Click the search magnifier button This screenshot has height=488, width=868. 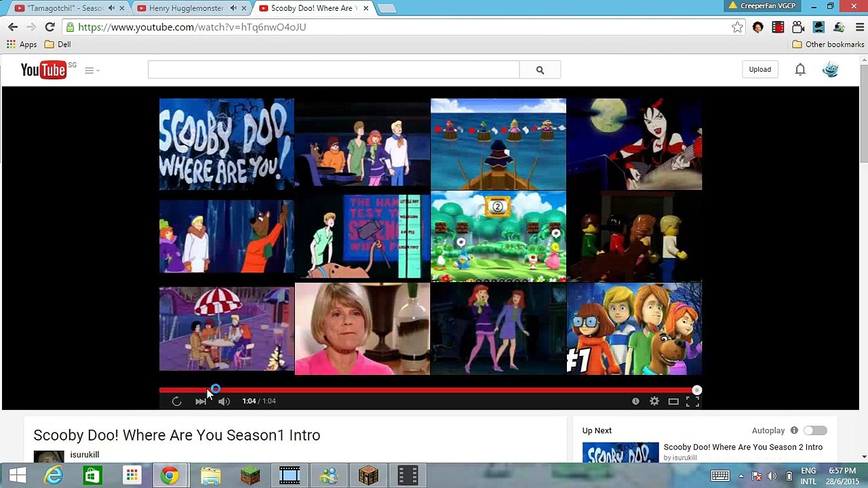point(540,70)
